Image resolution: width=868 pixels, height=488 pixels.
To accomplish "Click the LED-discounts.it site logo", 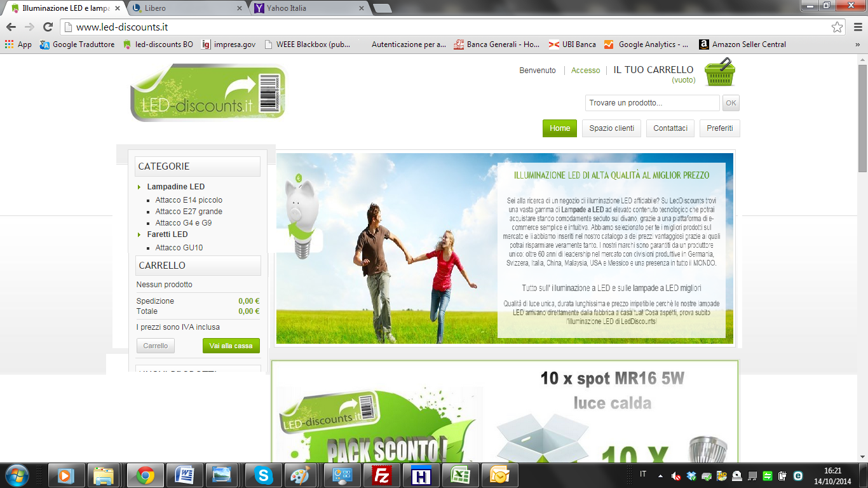I will pos(208,93).
